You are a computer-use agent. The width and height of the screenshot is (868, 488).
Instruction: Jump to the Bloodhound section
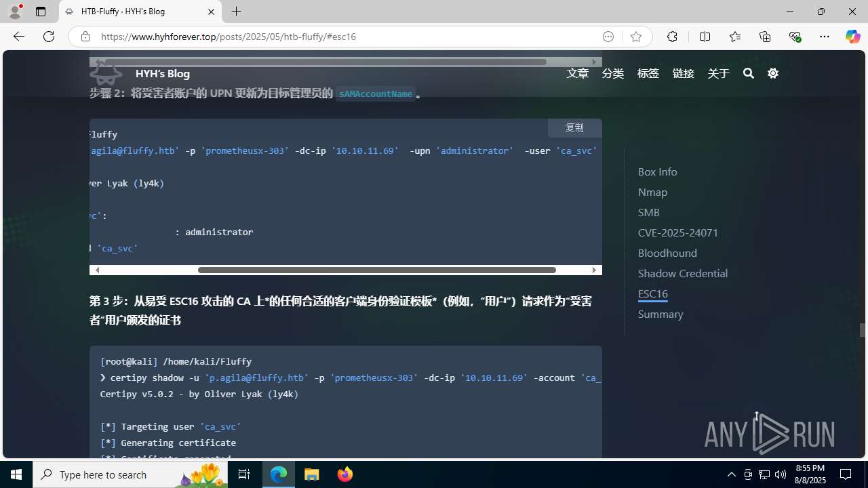pyautogui.click(x=667, y=253)
